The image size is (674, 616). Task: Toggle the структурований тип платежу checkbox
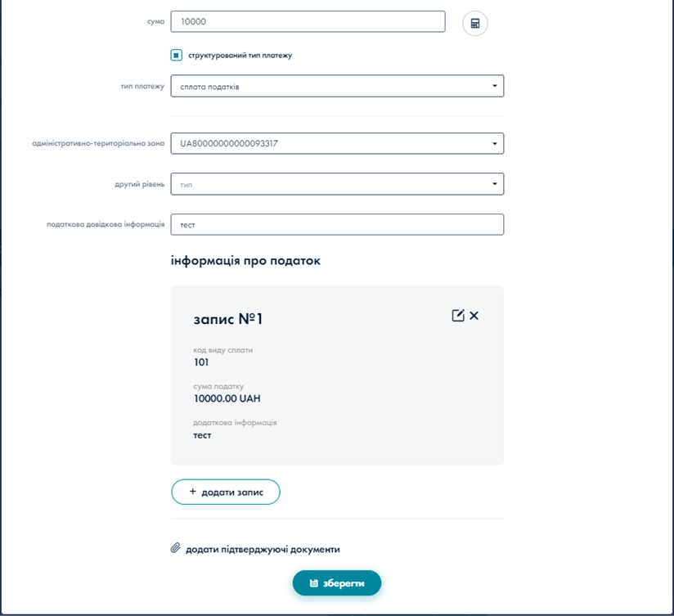coord(175,53)
